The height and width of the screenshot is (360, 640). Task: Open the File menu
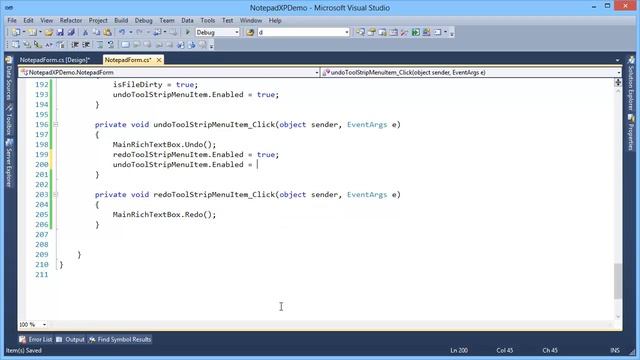coord(12,20)
